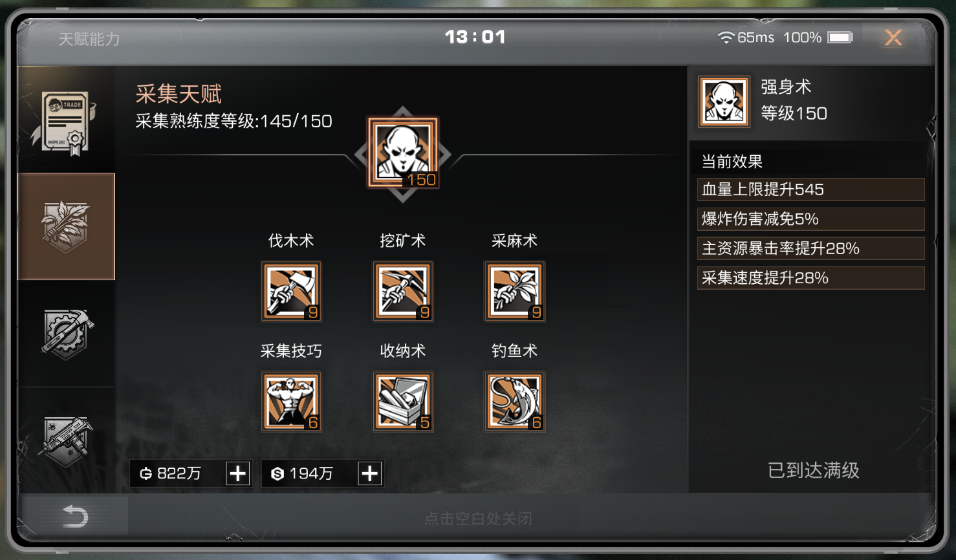Add more 194万 currency with plus button
Image resolution: width=956 pixels, height=560 pixels.
coord(370,473)
